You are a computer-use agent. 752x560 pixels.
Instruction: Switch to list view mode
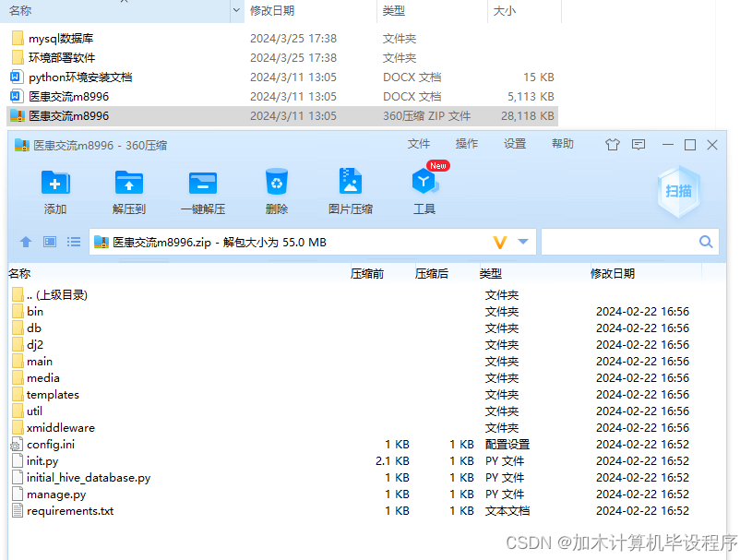pos(74,242)
